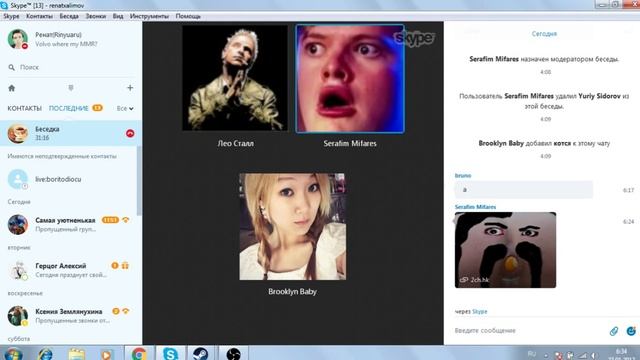This screenshot has height=360, width=640.
Task: Open the Вид menu
Action: (118, 16)
